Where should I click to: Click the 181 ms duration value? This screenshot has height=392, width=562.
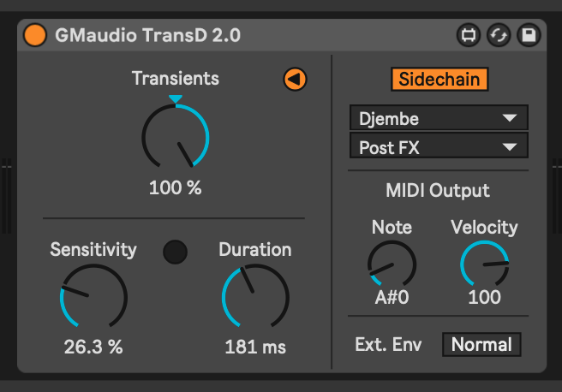(x=255, y=347)
